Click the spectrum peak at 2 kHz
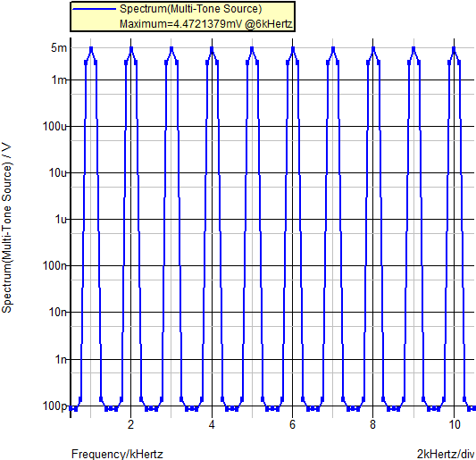 click(131, 48)
